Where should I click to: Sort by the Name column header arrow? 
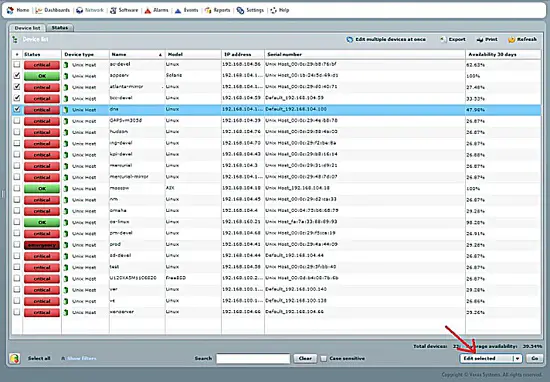click(x=160, y=55)
